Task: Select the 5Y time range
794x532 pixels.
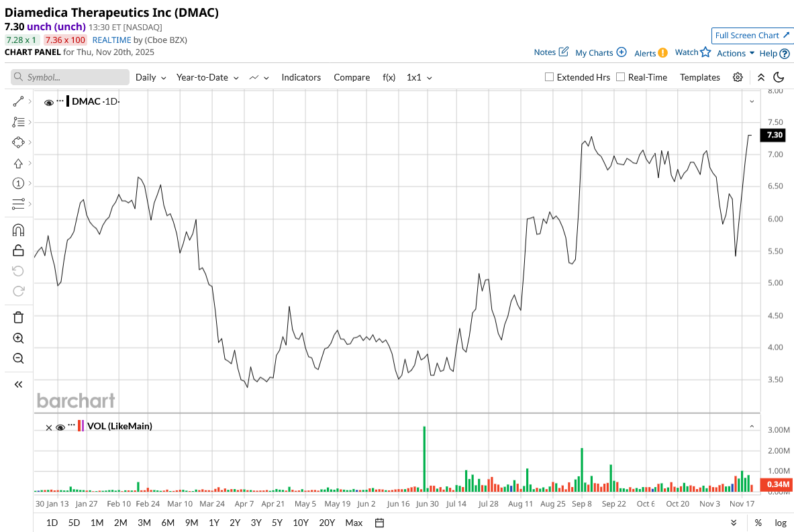Action: (277, 523)
